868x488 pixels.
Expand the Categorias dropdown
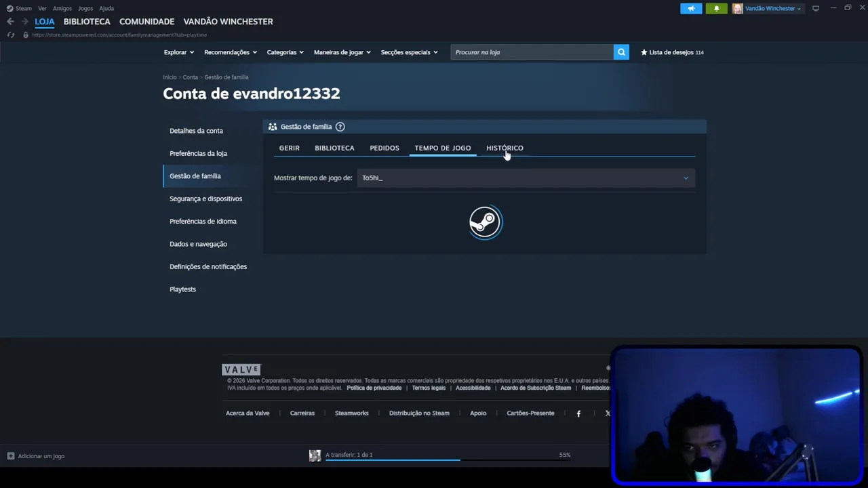285,52
